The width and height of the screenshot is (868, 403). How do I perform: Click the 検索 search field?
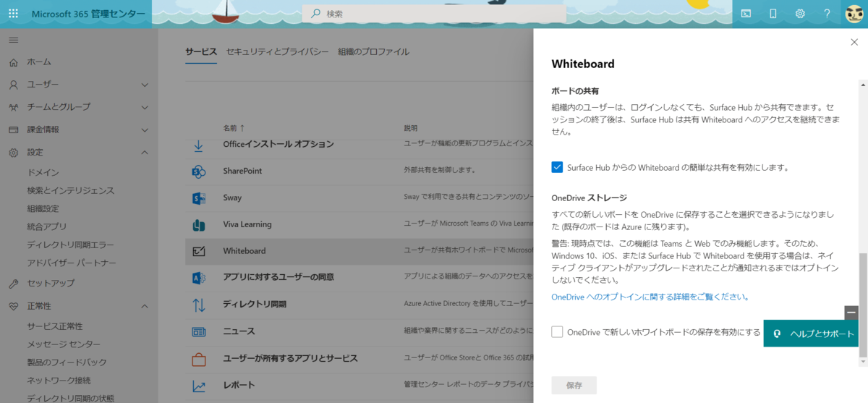[434, 14]
